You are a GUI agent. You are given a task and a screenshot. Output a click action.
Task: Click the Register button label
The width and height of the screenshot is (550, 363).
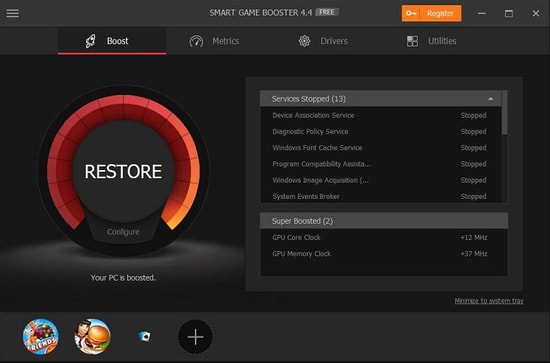coord(440,13)
